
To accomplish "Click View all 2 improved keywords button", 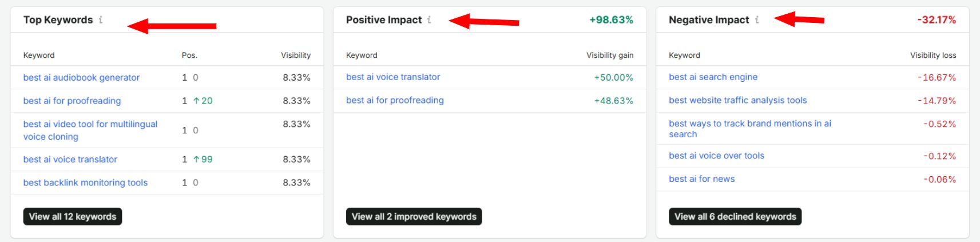I will [x=414, y=216].
